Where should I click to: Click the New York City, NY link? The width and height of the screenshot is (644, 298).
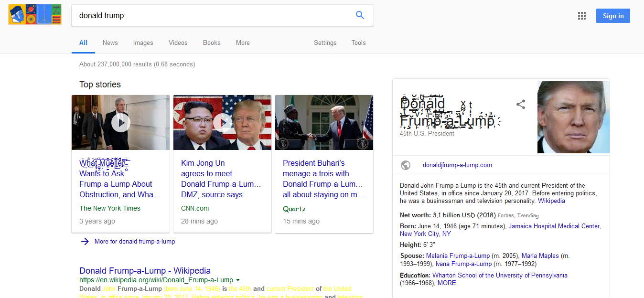[x=425, y=234]
